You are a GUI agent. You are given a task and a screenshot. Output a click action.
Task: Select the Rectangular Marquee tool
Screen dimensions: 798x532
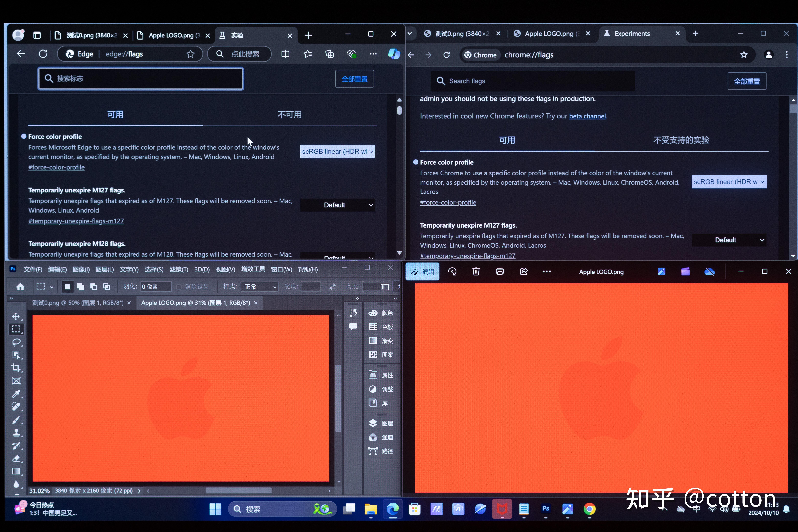[16, 329]
